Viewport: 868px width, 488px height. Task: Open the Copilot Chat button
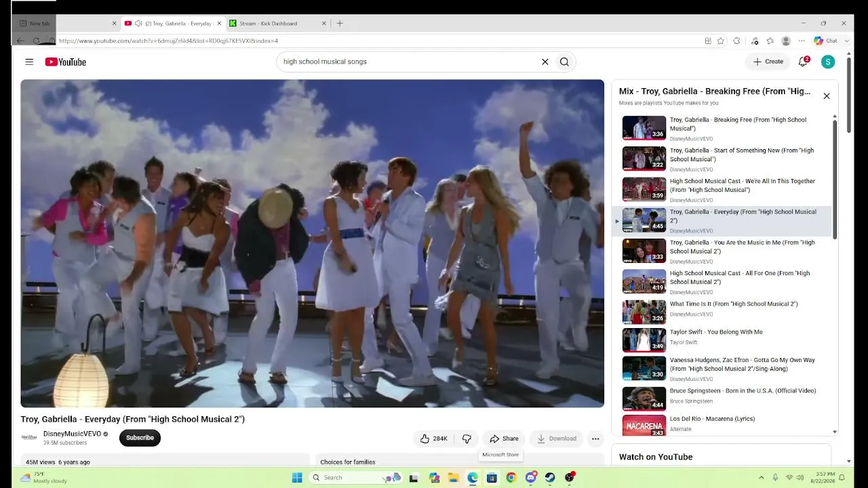coord(827,41)
